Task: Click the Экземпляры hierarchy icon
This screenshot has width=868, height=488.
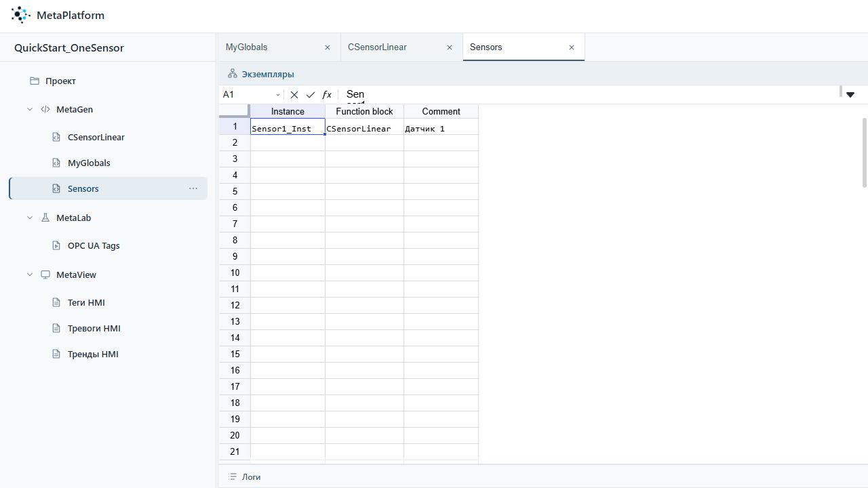Action: [233, 74]
